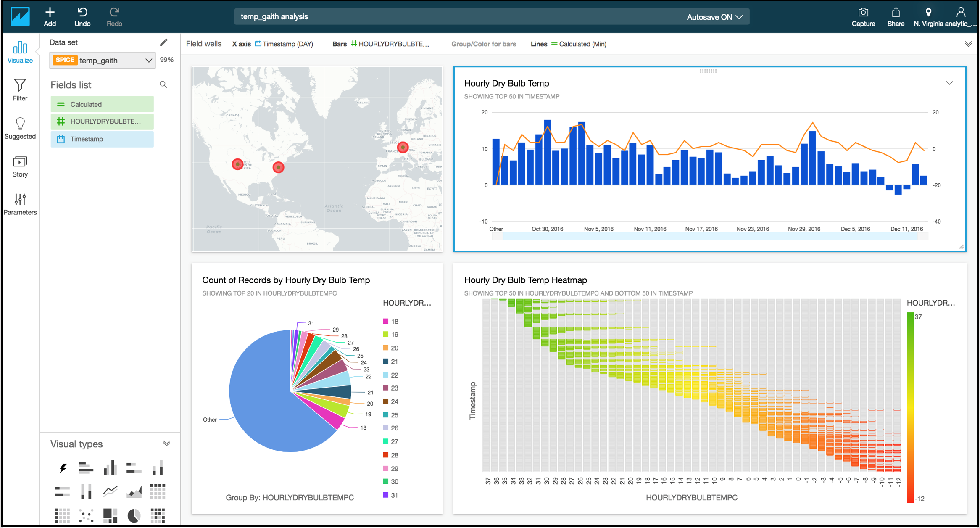The height and width of the screenshot is (528, 980).
Task: Click the Share button
Action: [x=896, y=17]
